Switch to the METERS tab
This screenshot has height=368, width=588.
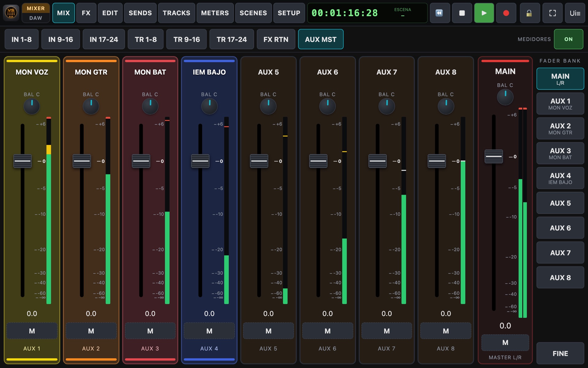(215, 13)
